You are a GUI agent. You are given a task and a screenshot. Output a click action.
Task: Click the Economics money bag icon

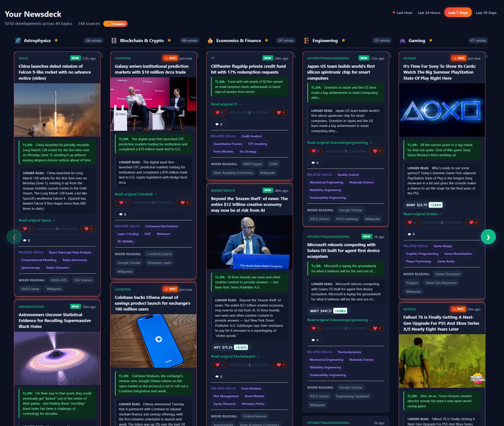click(x=210, y=41)
